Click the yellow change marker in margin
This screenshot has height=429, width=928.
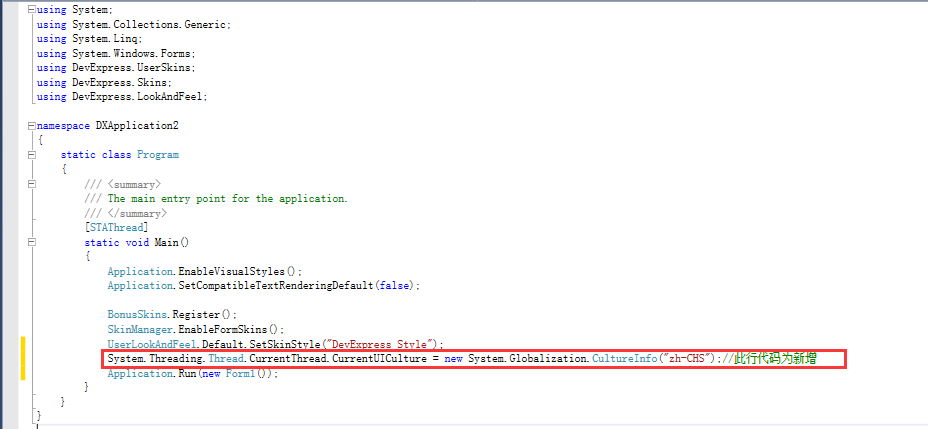coord(22,358)
